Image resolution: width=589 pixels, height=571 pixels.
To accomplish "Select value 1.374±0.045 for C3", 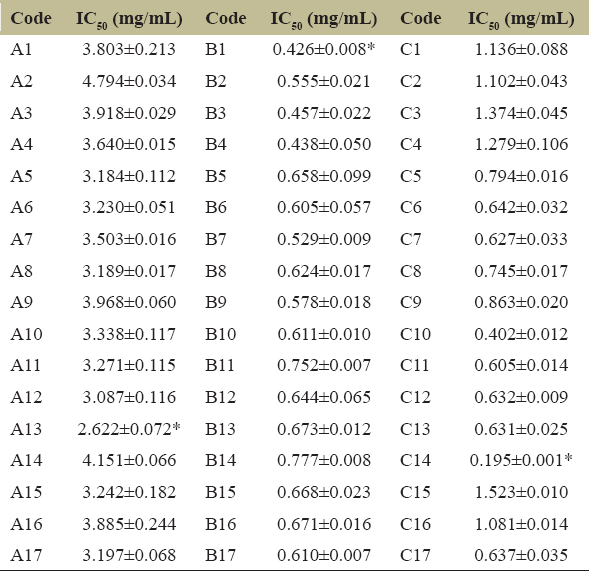I will pyautogui.click(x=521, y=113).
